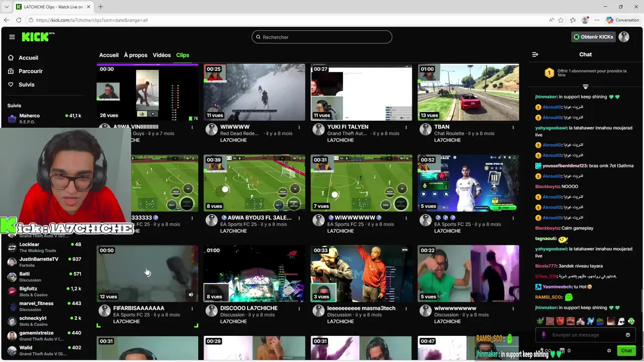644x362 pixels.
Task: Switch to the Vidéos tab
Action: point(162,55)
